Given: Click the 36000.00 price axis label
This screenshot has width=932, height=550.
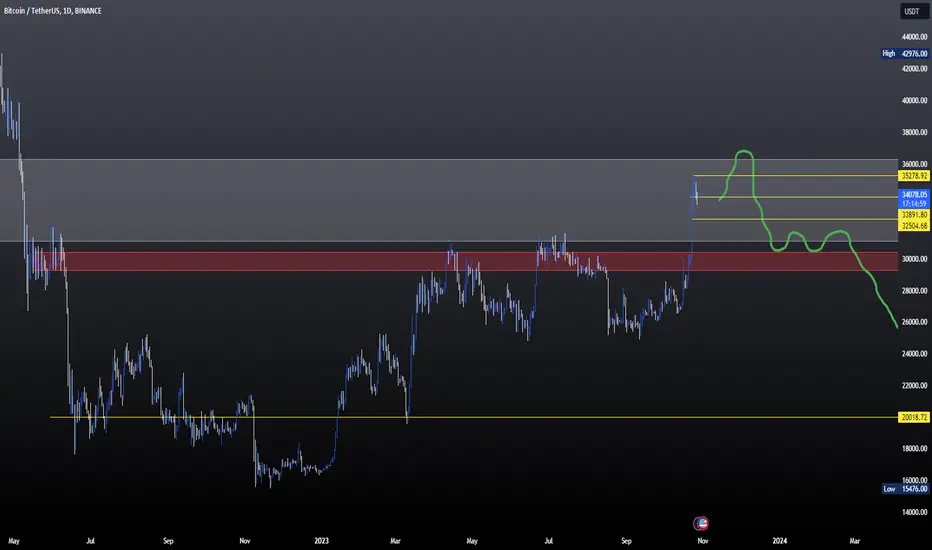Looking at the screenshot, I should [x=914, y=164].
